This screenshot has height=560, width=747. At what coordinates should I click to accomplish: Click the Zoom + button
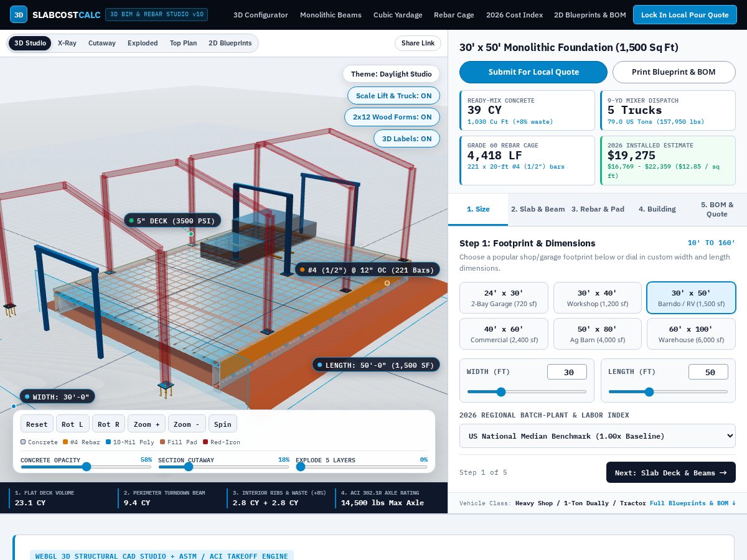[146, 424]
